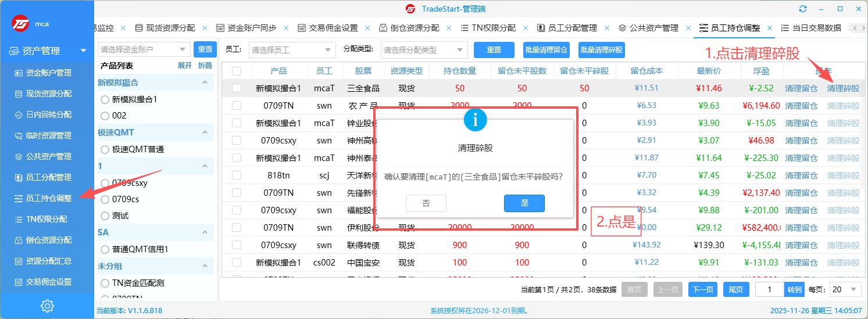
Task: Click 资金账户管理 sidebar icon
Action: point(19,73)
